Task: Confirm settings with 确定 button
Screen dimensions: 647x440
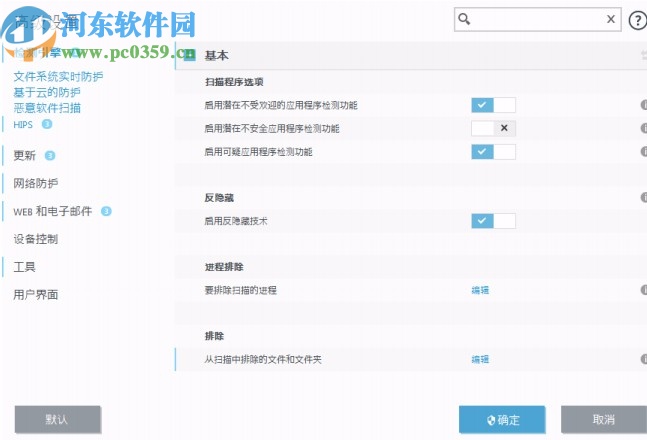Action: coord(502,419)
